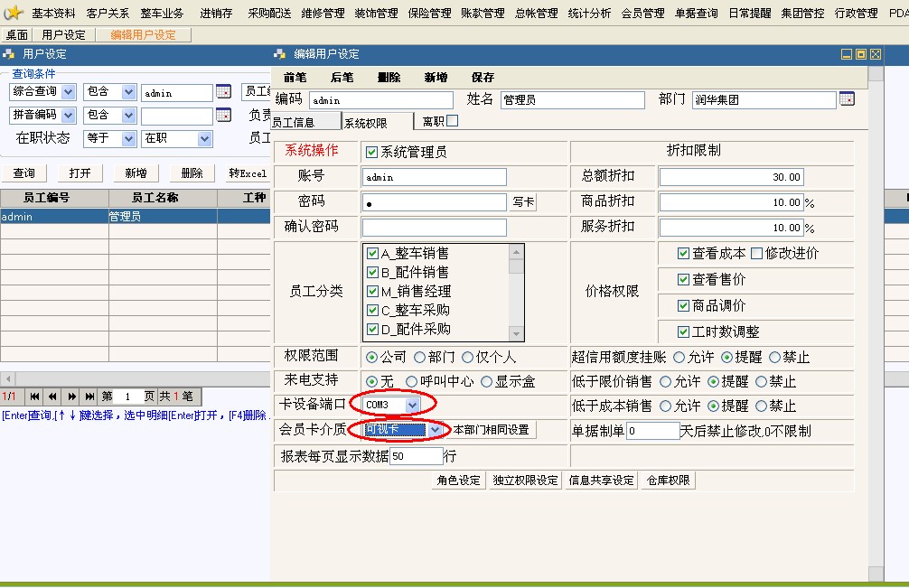The height and width of the screenshot is (588, 909).
Task: Click the 角色设定 button
Action: coord(459,481)
